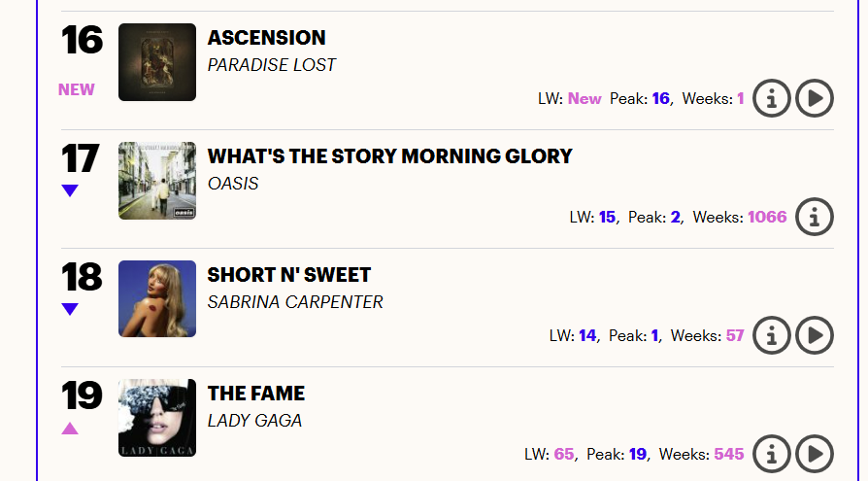868x481 pixels.
Task: Click The Fame album cover thumbnail
Action: pos(157,418)
